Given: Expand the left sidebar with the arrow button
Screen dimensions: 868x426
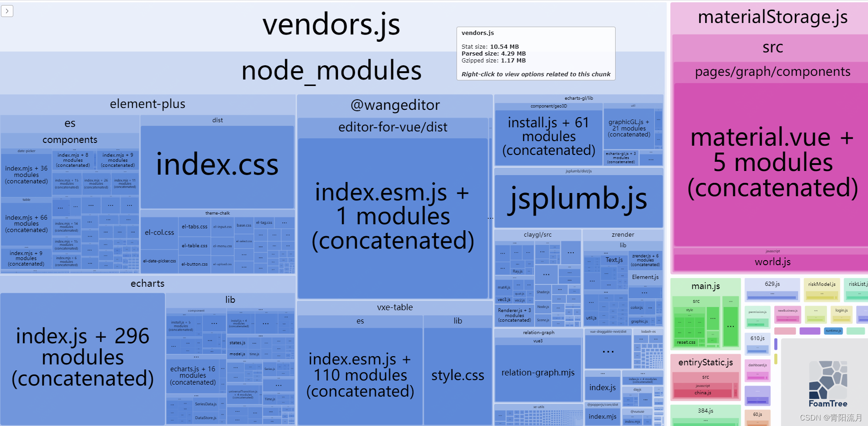Looking at the screenshot, I should tap(7, 11).
